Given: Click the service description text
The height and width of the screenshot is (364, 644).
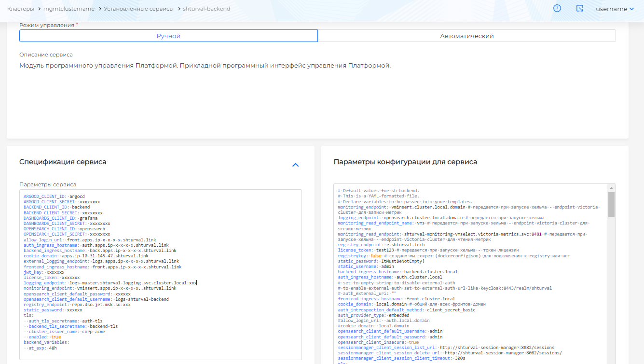Looking at the screenshot, I should (x=205, y=65).
